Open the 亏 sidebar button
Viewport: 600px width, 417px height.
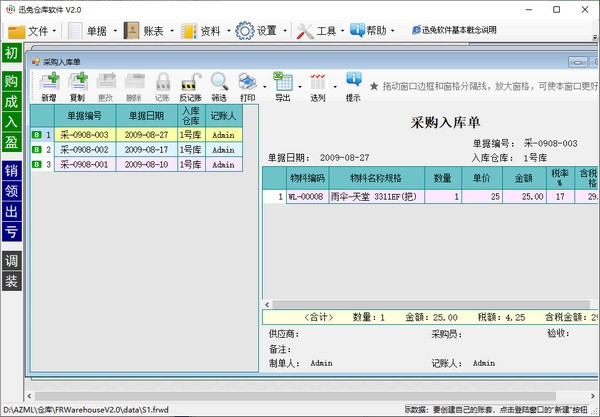[x=11, y=231]
